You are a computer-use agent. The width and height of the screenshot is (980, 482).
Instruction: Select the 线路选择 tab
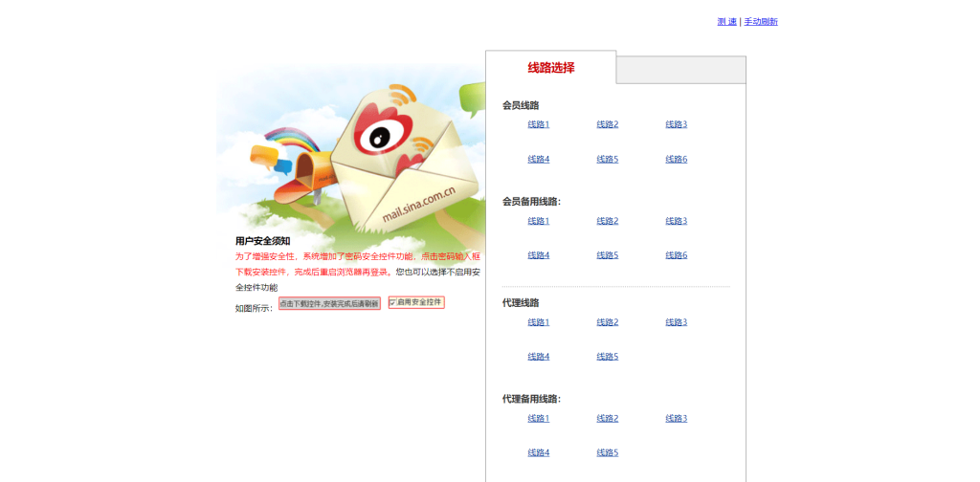coord(550,68)
